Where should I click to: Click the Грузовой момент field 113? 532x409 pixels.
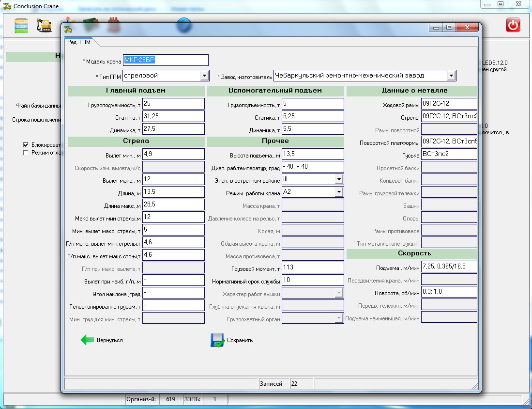313,267
